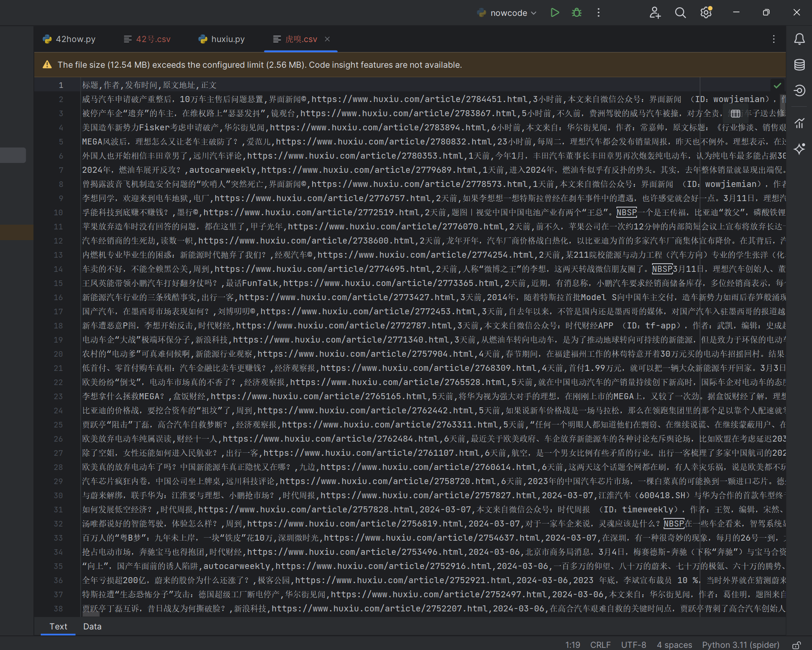Toggle the table view floating icon

pyautogui.click(x=735, y=113)
